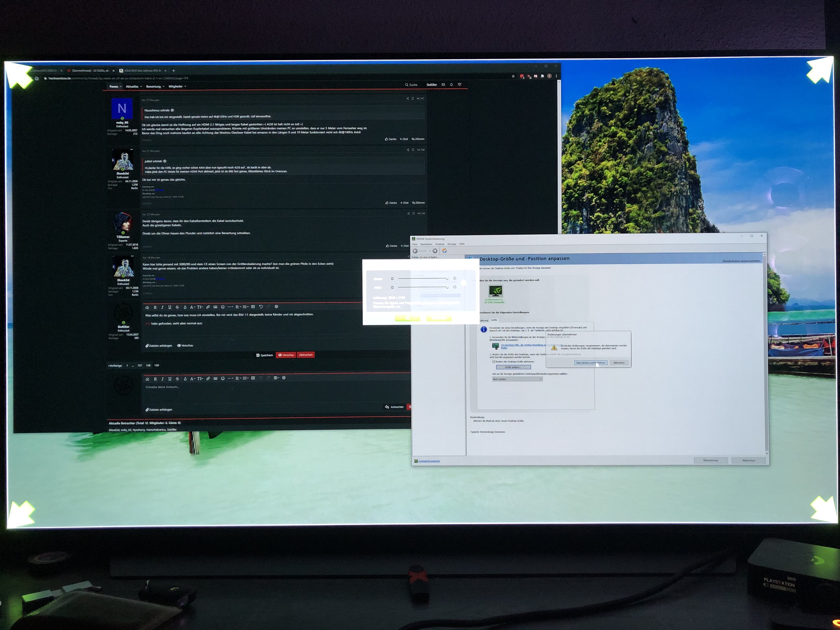Click NVIDIA home toolbar icon

pos(444,251)
